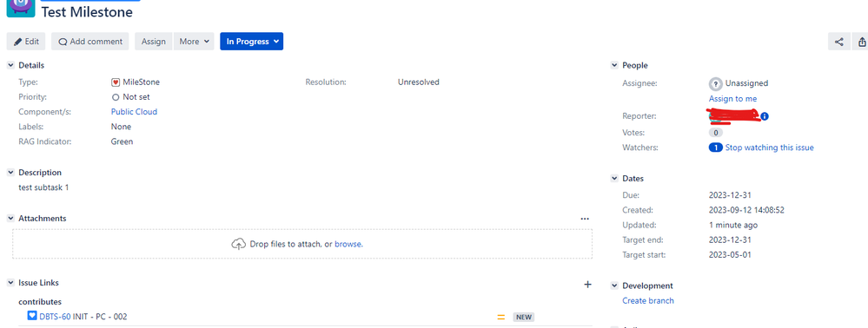Click the export icon at top right
868x328 pixels.
click(861, 42)
